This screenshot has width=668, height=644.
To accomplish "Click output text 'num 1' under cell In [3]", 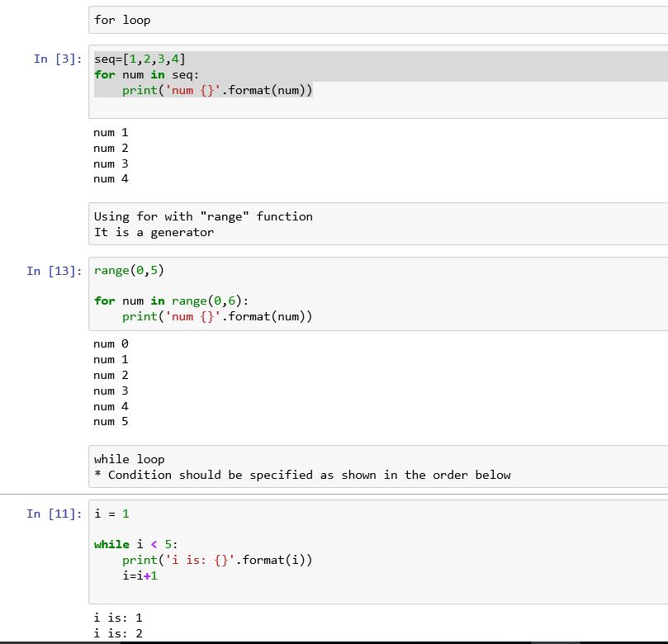I will (111, 132).
